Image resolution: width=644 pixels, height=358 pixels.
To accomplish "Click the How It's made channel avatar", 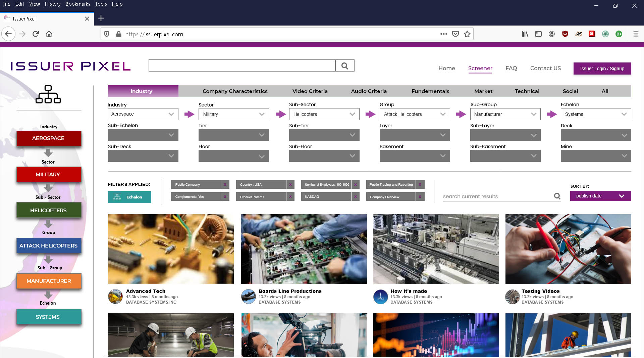I will pyautogui.click(x=381, y=297).
